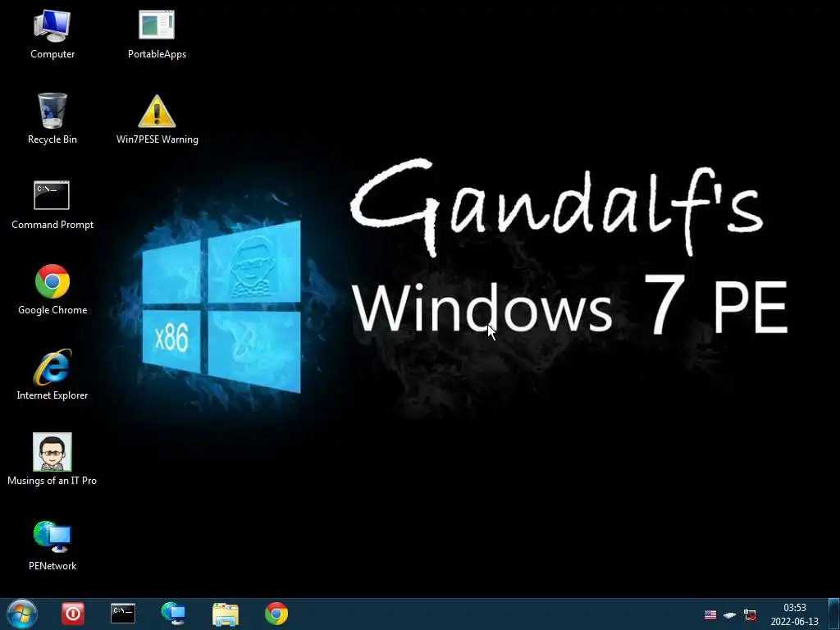The image size is (840, 630).
Task: Click the "Command Prompt" label text
Action: pyautogui.click(x=52, y=225)
